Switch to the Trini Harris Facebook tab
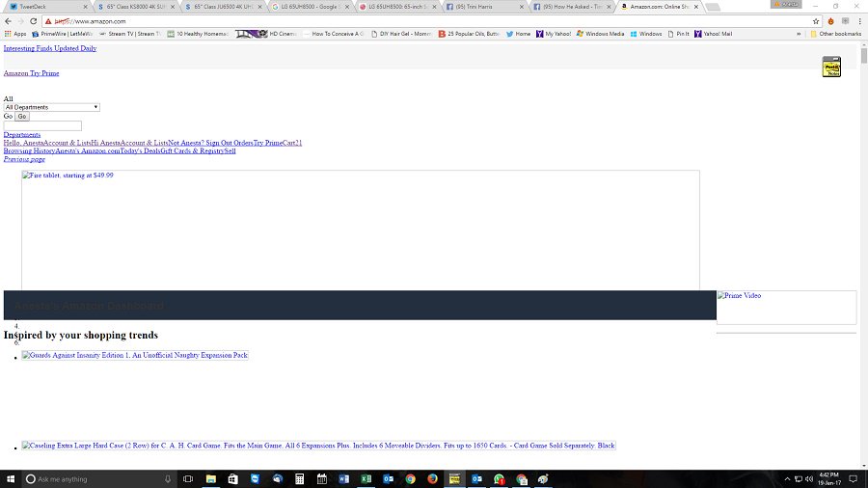 [x=484, y=7]
